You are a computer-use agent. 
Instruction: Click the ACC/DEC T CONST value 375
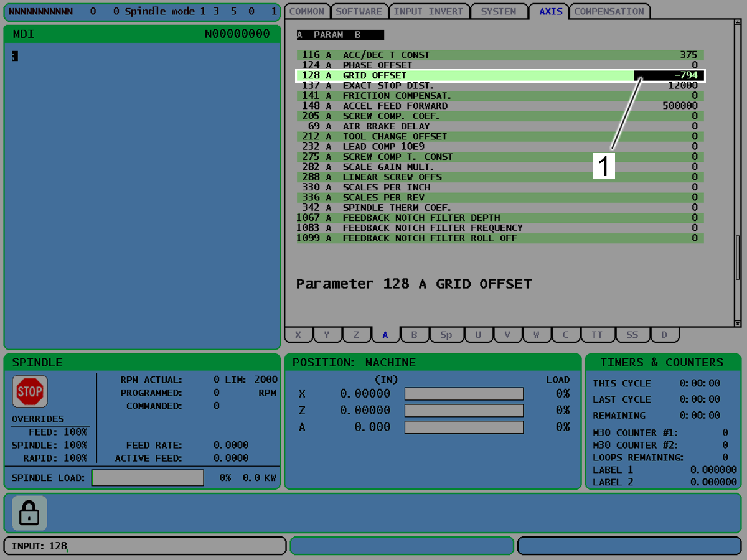coord(689,55)
